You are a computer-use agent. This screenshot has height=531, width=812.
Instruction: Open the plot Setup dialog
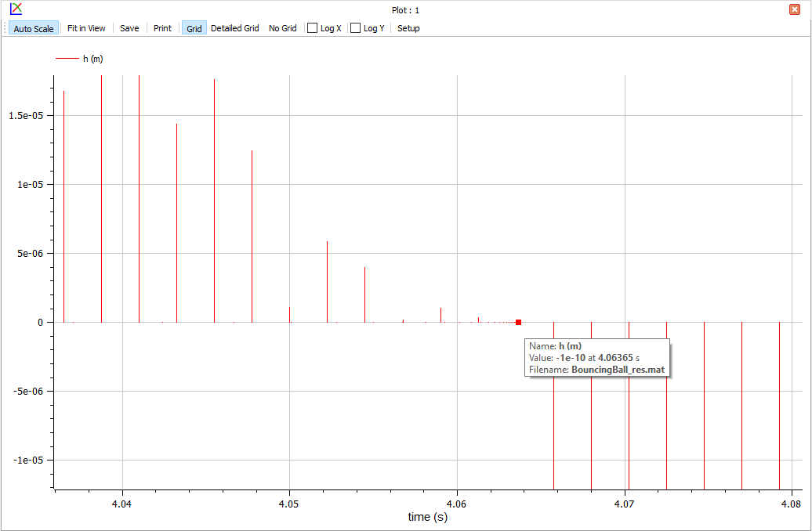(x=408, y=27)
